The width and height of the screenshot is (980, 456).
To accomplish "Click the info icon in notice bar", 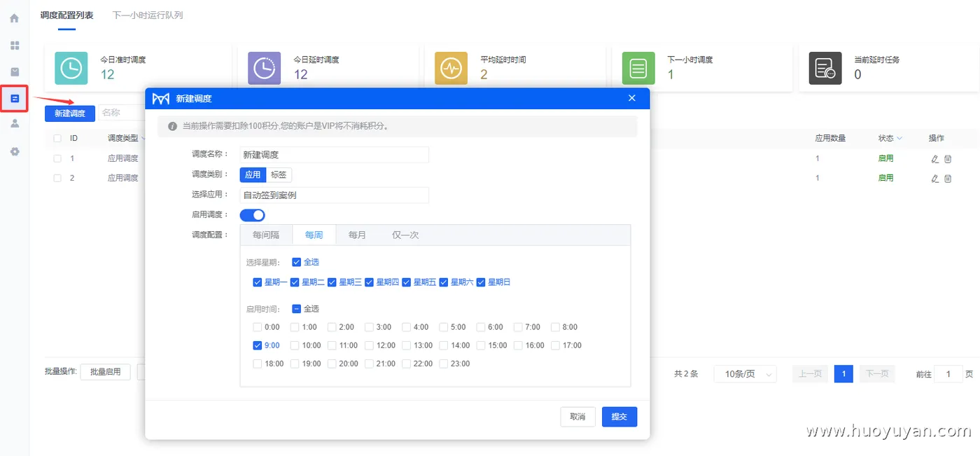I will coord(173,127).
